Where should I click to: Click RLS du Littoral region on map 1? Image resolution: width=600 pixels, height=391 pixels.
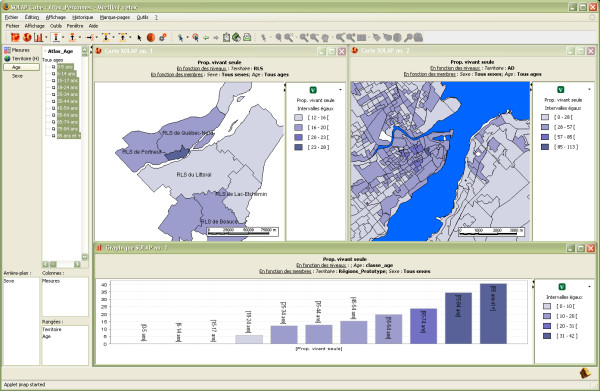194,174
